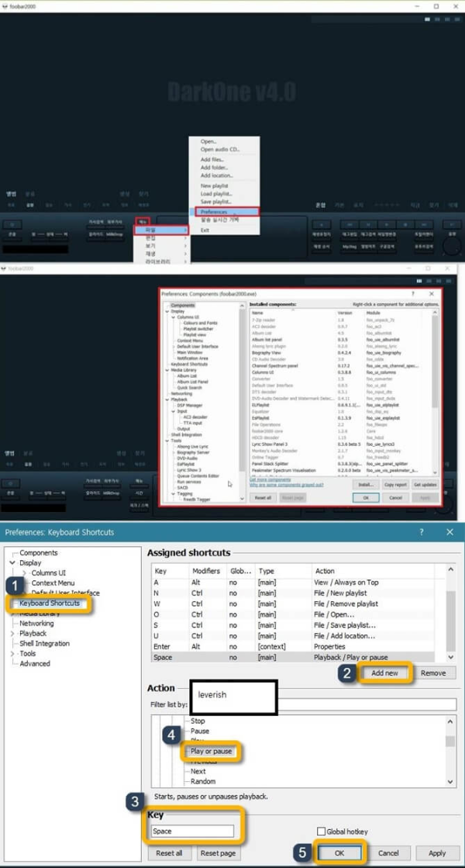465x868 pixels.
Task: Select Advanced tree item
Action: coord(35,663)
